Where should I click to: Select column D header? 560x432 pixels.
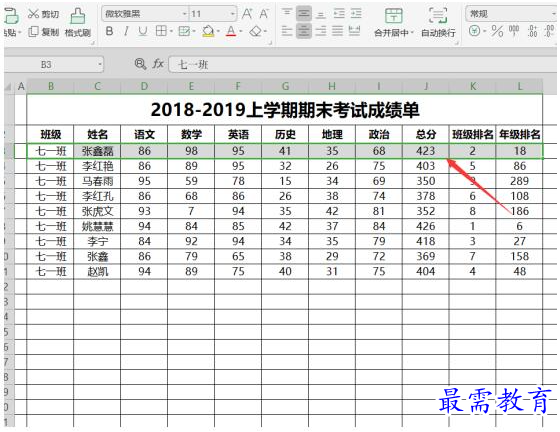[144, 86]
